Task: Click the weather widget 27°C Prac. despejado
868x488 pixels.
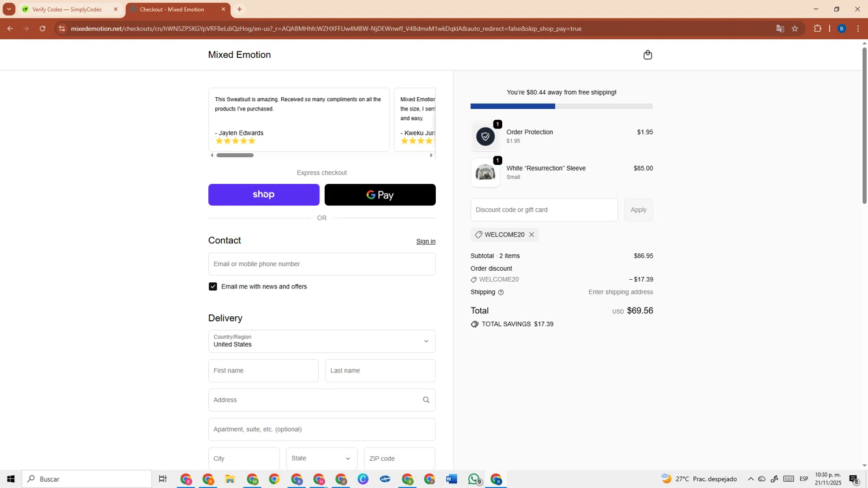Action: click(700, 479)
